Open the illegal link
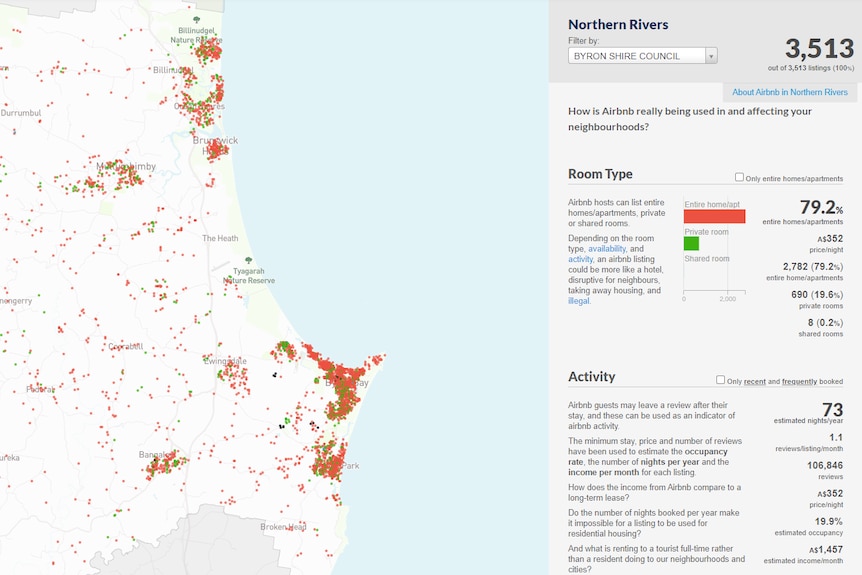 (x=579, y=301)
